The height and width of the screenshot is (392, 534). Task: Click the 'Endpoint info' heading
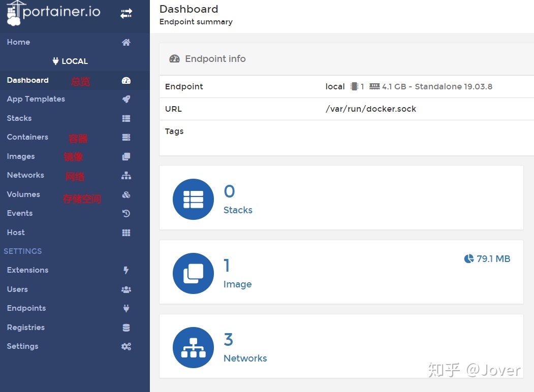pyautogui.click(x=215, y=59)
